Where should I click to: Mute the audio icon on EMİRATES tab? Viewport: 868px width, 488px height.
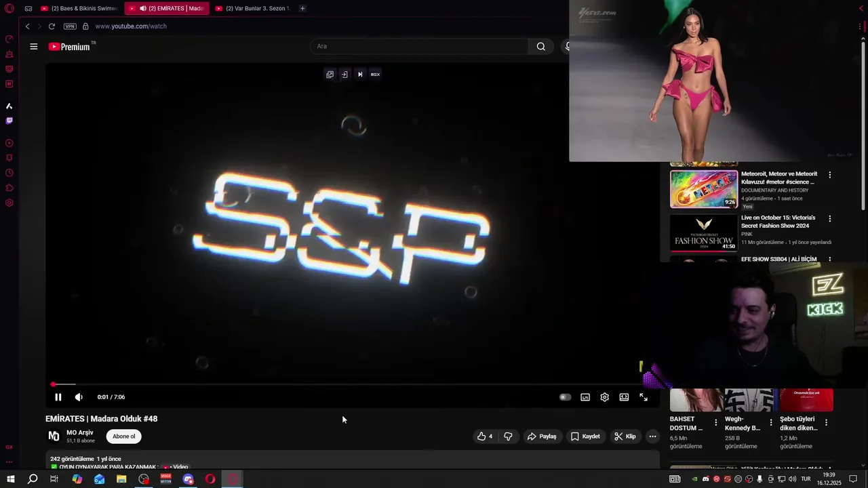142,9
